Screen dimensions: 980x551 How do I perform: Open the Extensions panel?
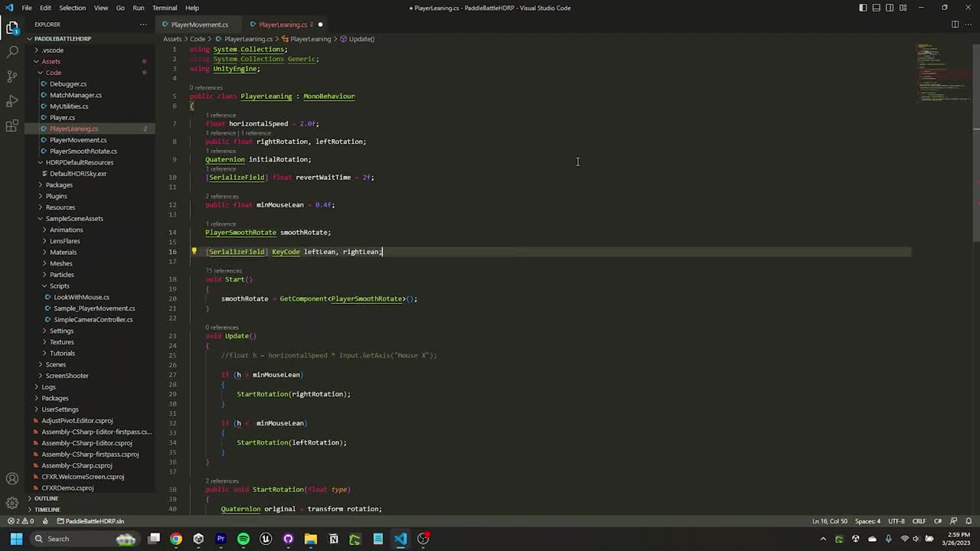(11, 126)
